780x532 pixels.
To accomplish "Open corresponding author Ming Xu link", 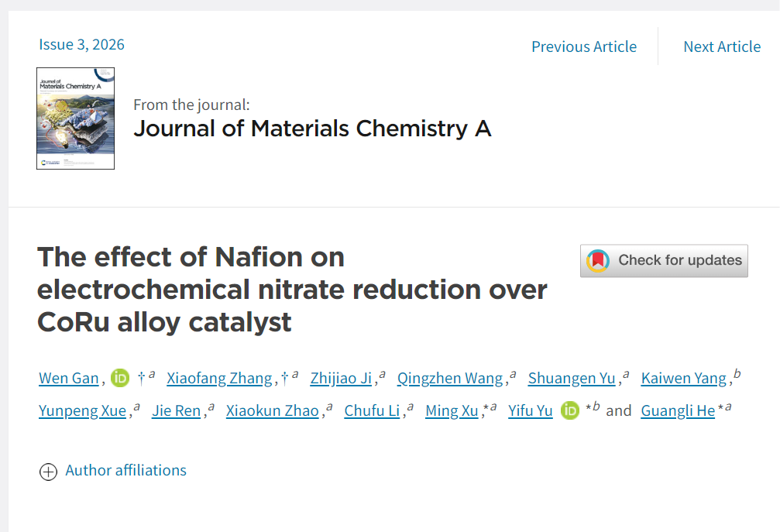I will pos(452,410).
